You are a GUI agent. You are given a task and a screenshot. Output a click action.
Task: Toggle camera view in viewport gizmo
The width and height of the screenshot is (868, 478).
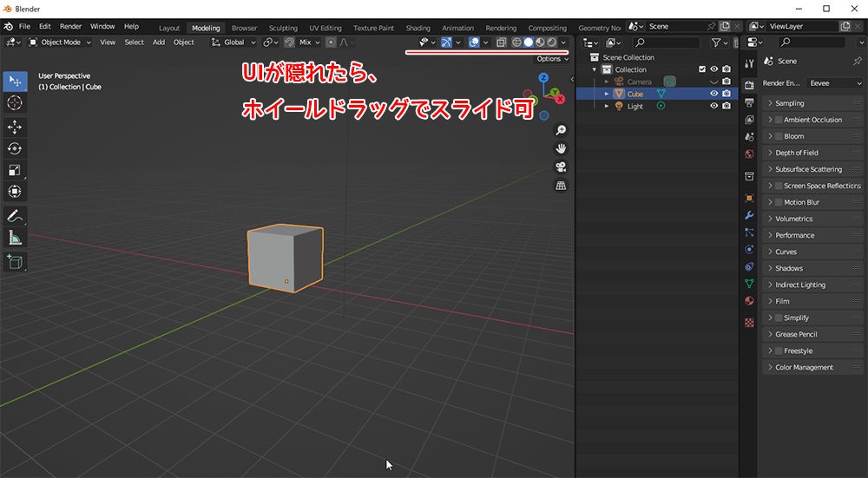pos(561,167)
